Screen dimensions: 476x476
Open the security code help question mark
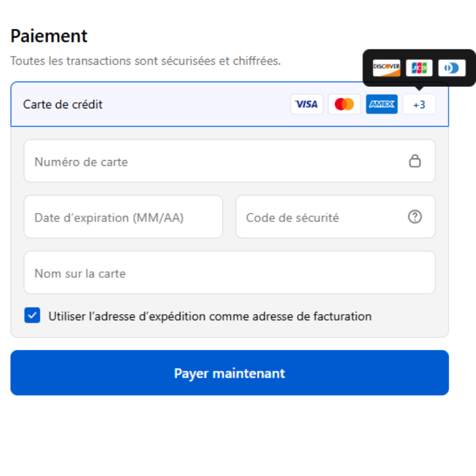[415, 217]
